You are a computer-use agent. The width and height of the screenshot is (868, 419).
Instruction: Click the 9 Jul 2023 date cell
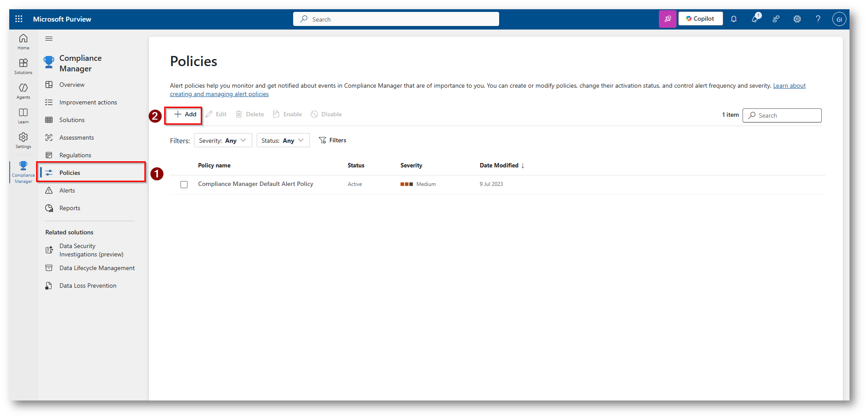tap(491, 184)
